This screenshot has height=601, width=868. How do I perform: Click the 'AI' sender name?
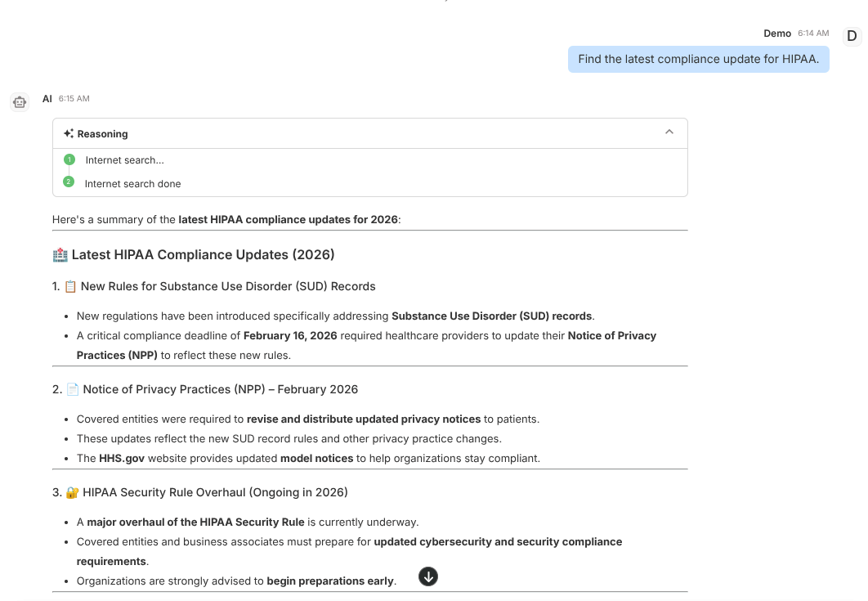[47, 99]
